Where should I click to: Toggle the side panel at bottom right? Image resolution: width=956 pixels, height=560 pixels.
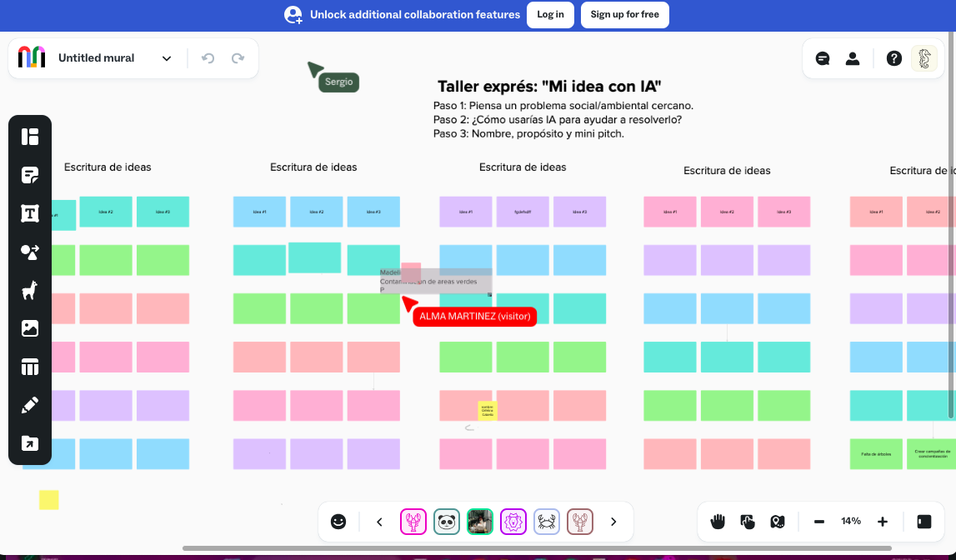coord(923,522)
